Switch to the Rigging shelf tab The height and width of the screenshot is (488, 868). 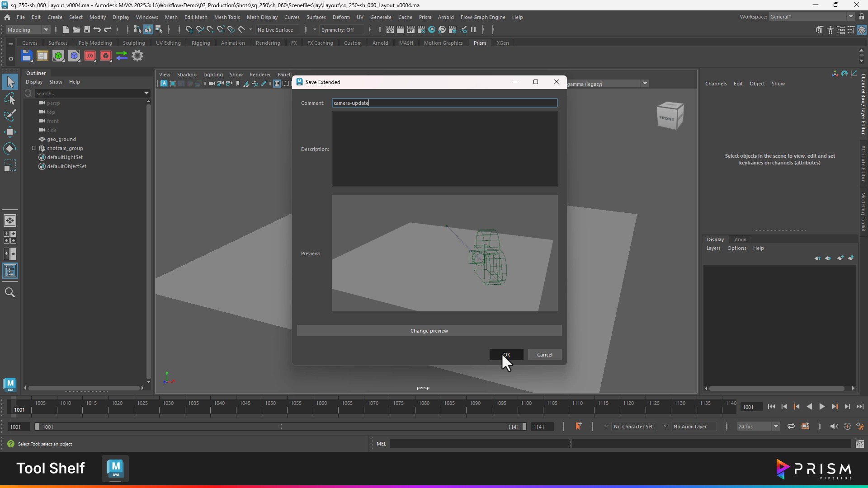point(201,43)
